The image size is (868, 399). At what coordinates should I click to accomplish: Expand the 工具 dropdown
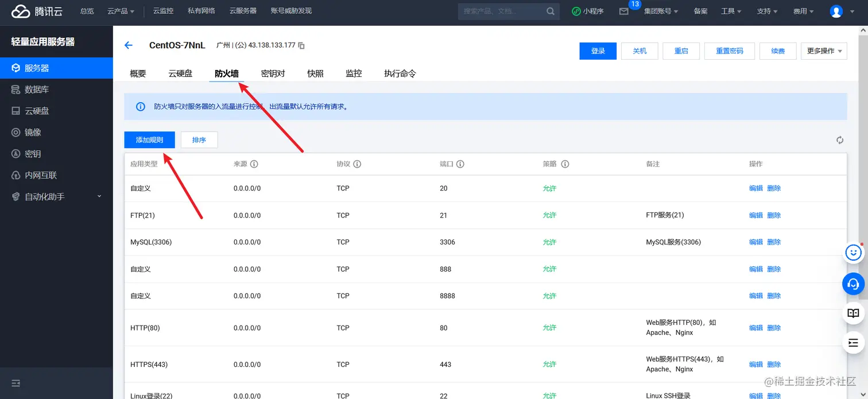(x=731, y=11)
